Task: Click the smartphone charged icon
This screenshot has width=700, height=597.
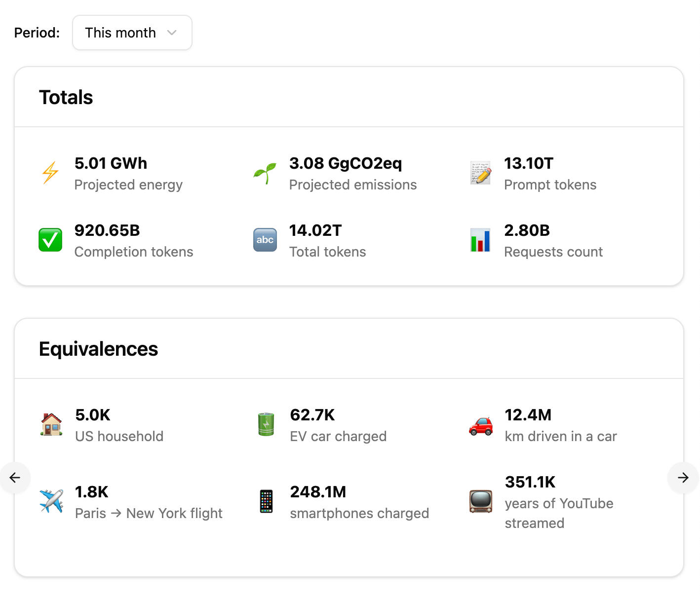Action: tap(266, 501)
